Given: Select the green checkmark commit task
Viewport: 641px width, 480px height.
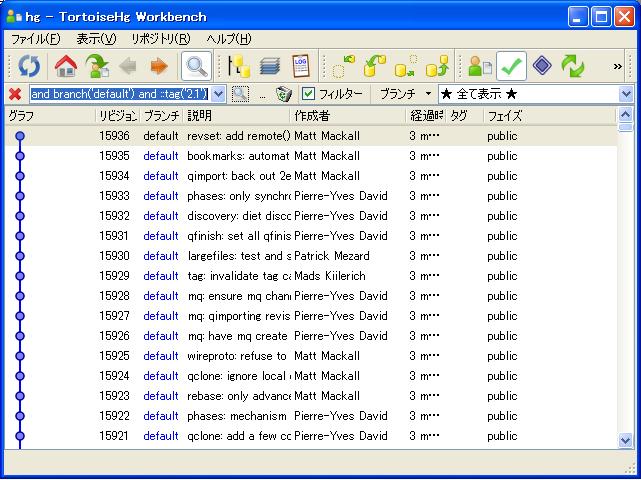Looking at the screenshot, I should tap(511, 66).
